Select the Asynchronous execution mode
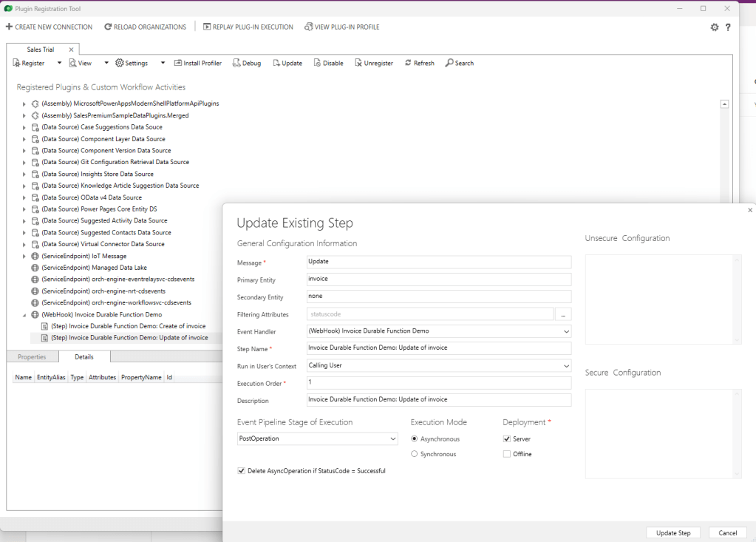 click(x=414, y=438)
